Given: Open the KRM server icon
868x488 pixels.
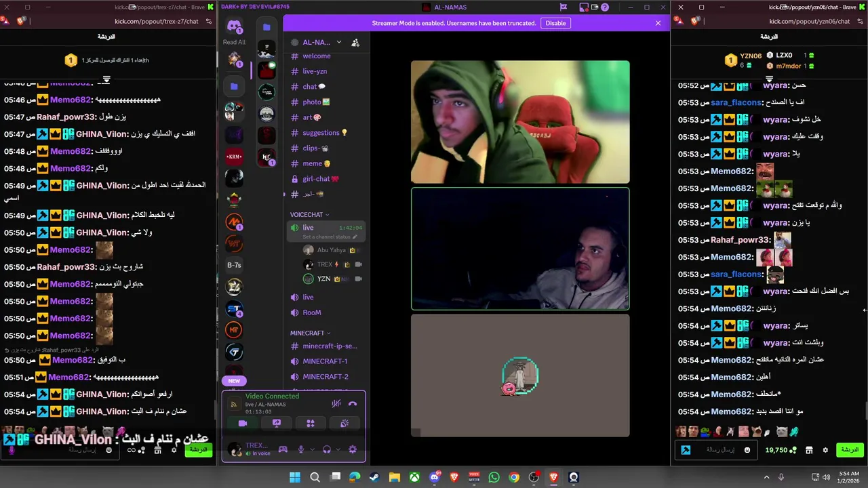Looking at the screenshot, I should (x=234, y=157).
